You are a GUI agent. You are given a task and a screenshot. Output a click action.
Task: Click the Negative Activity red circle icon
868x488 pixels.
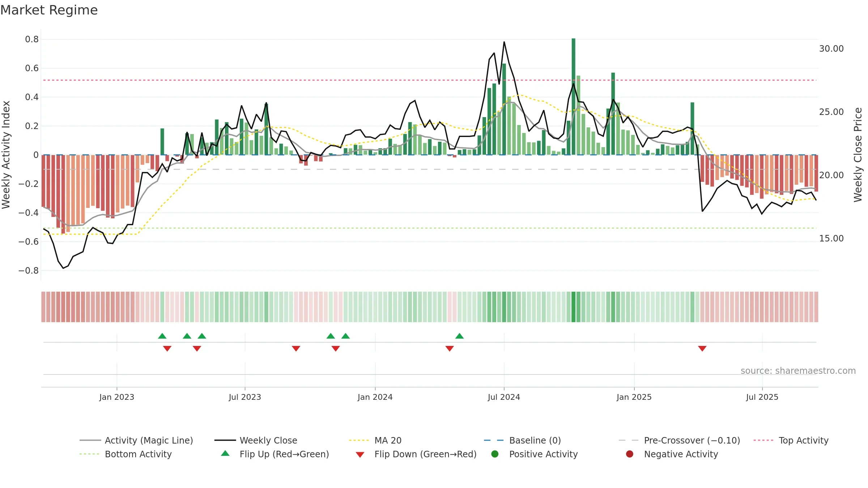point(630,454)
